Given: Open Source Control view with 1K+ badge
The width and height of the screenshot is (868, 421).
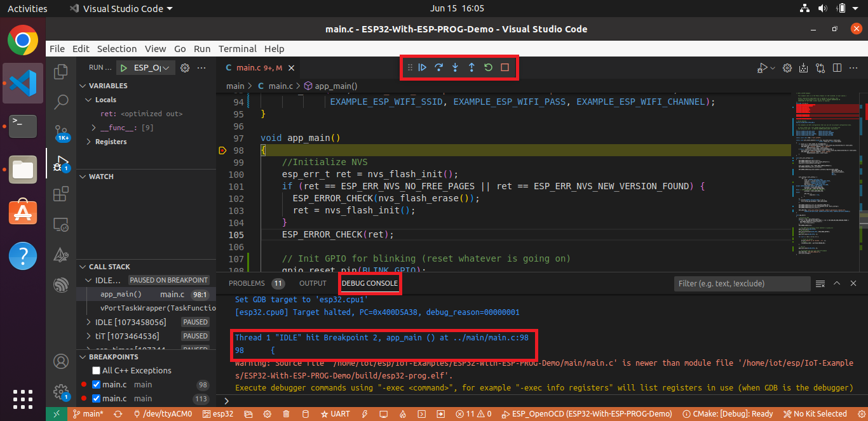Looking at the screenshot, I should pyautogui.click(x=61, y=131).
